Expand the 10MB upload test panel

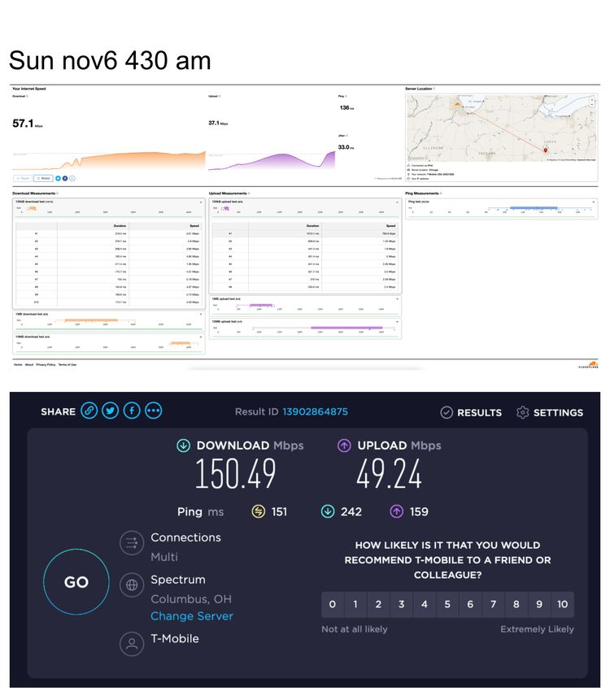click(x=397, y=322)
